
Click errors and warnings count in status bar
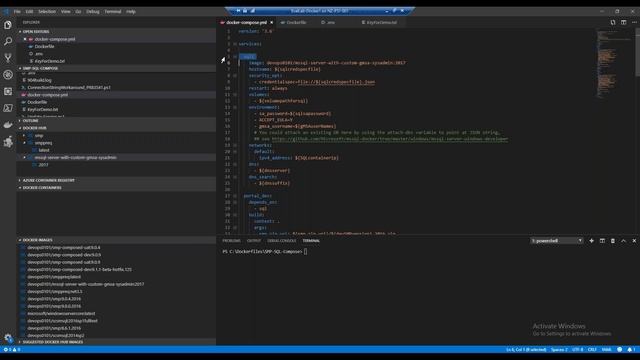[x=12, y=349]
